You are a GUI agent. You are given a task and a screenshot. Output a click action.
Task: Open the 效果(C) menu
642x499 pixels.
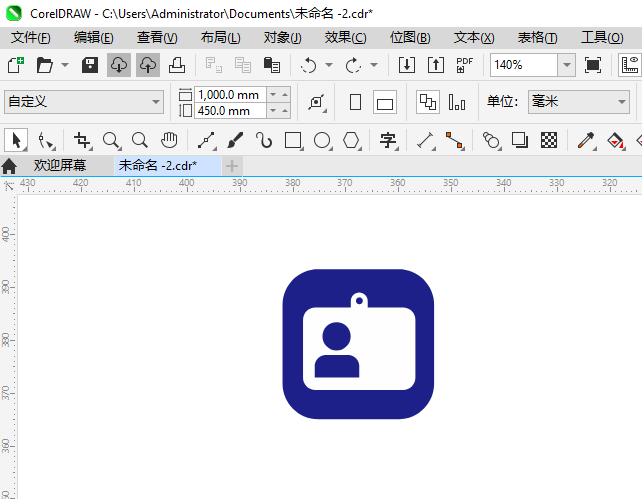click(346, 38)
